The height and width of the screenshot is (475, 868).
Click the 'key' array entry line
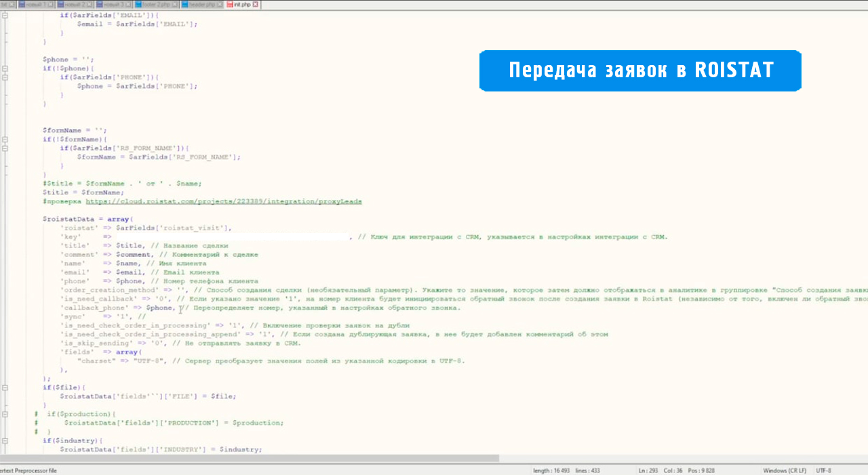click(363, 236)
